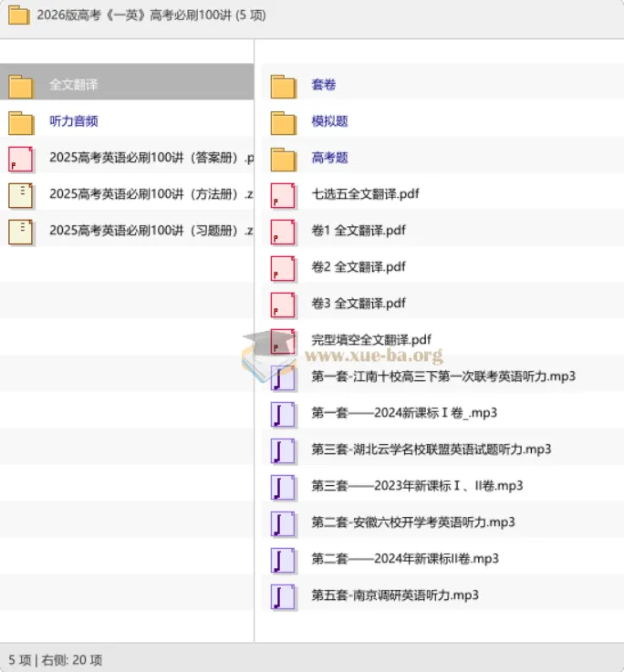The height and width of the screenshot is (672, 624).
Task: Select the 全文翻译 folder name
Action: [x=74, y=85]
